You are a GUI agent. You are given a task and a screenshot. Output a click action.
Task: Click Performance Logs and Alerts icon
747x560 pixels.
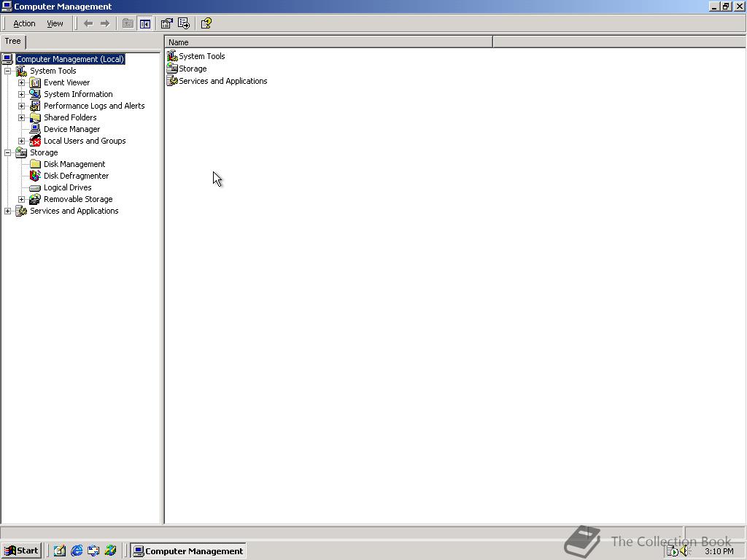click(x=35, y=106)
